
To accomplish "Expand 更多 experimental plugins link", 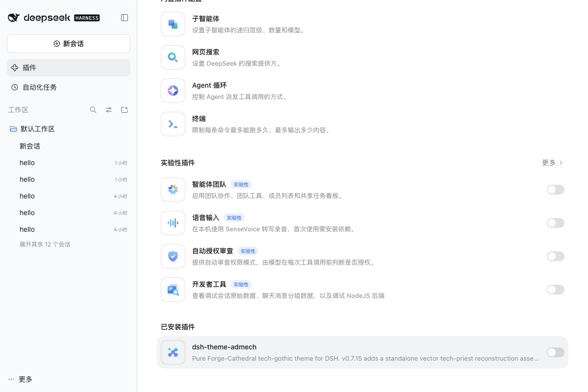I will tap(553, 163).
